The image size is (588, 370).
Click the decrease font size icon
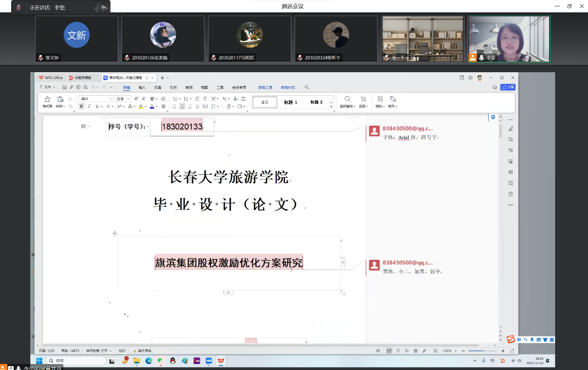[144, 99]
